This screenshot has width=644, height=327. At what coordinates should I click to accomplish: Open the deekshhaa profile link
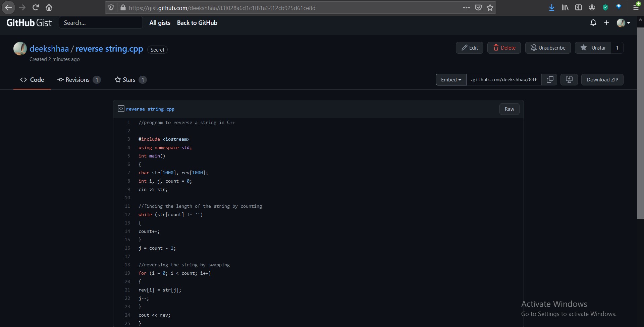(x=49, y=49)
